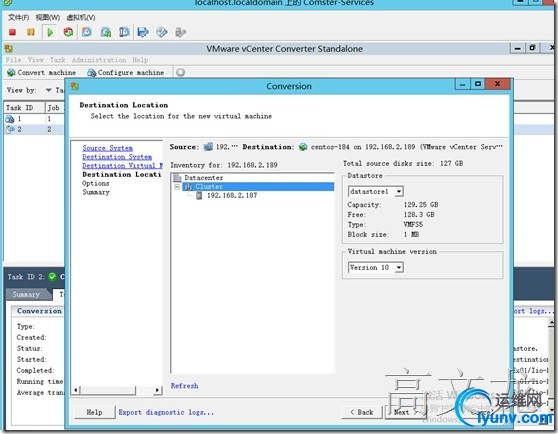
Task: Minimize the Conversion dialog
Action: (462, 85)
